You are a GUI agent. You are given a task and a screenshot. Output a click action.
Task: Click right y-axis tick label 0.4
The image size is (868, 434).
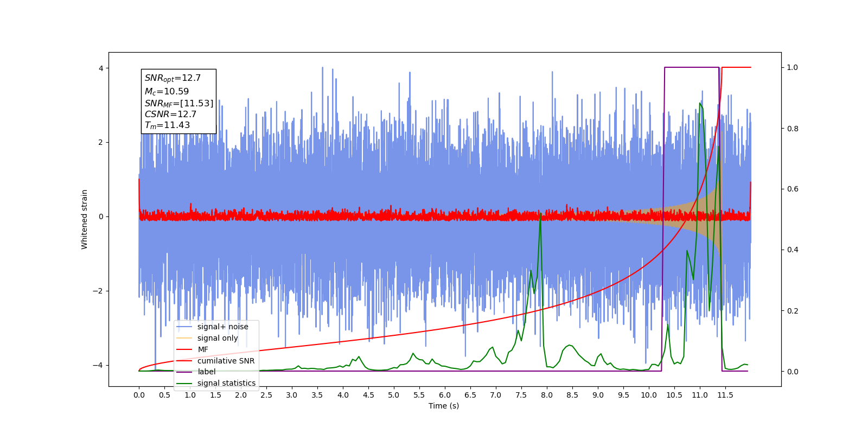(x=793, y=250)
